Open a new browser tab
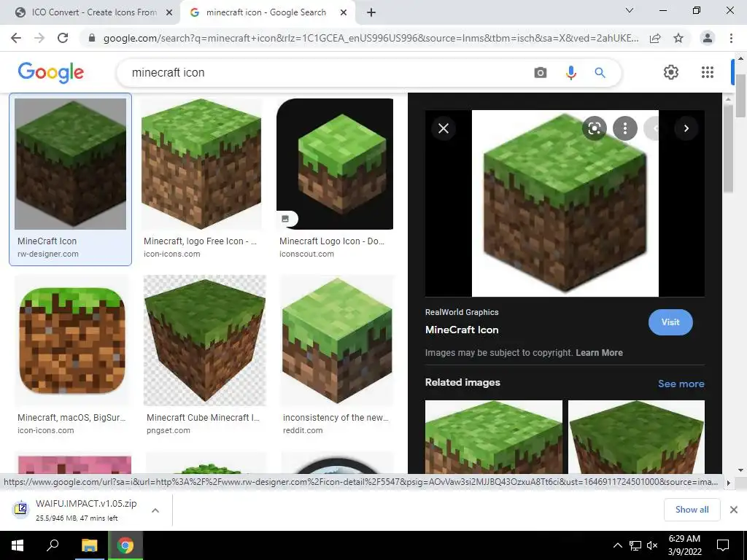The width and height of the screenshot is (747, 560). coord(371,12)
